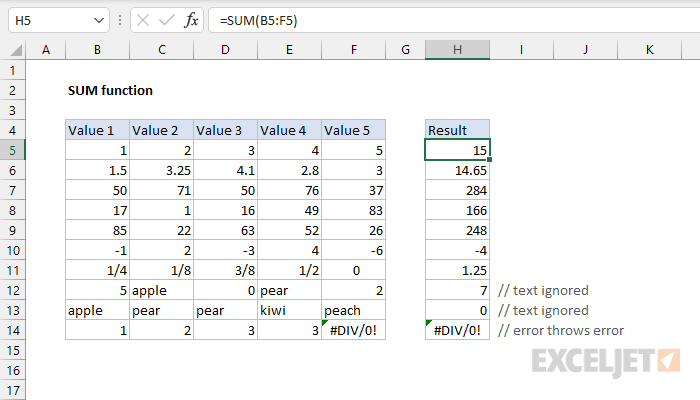Select result cell showing 14.65
The width and height of the screenshot is (700, 400).
457,171
